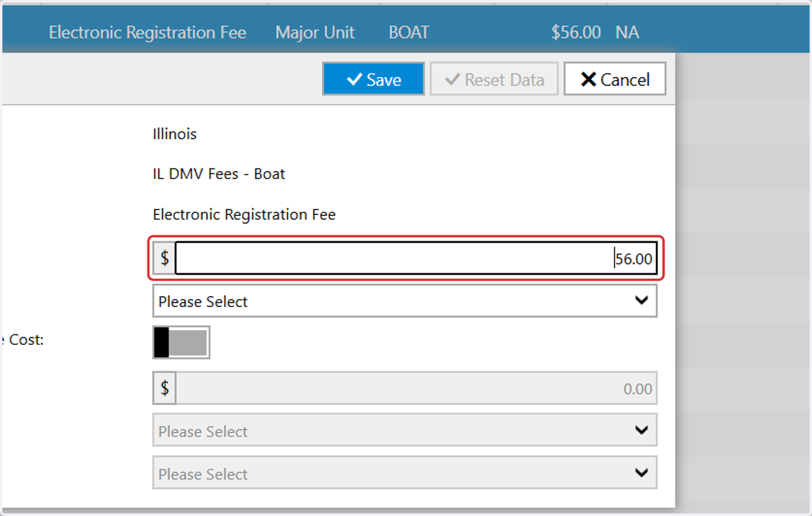Click Electronic Registration Fee in the blue header row
The width and height of the screenshot is (812, 516).
[x=148, y=32]
